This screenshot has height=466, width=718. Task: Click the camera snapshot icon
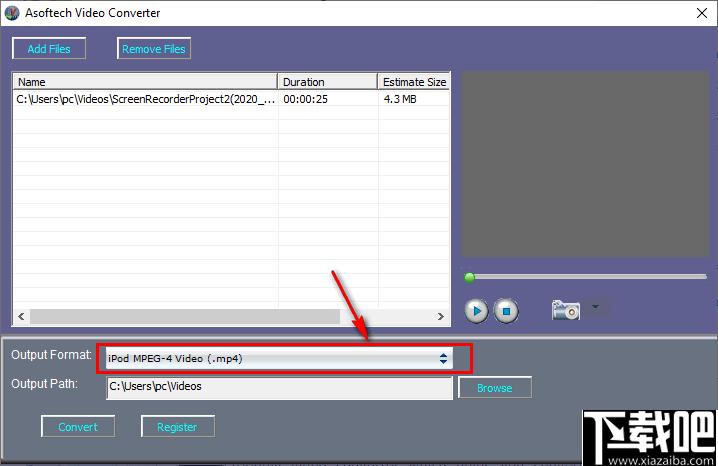[565, 311]
